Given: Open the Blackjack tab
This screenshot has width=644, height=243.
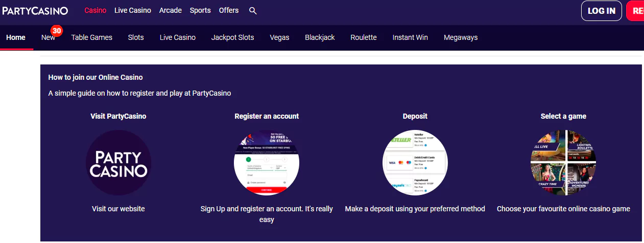Looking at the screenshot, I should (320, 37).
